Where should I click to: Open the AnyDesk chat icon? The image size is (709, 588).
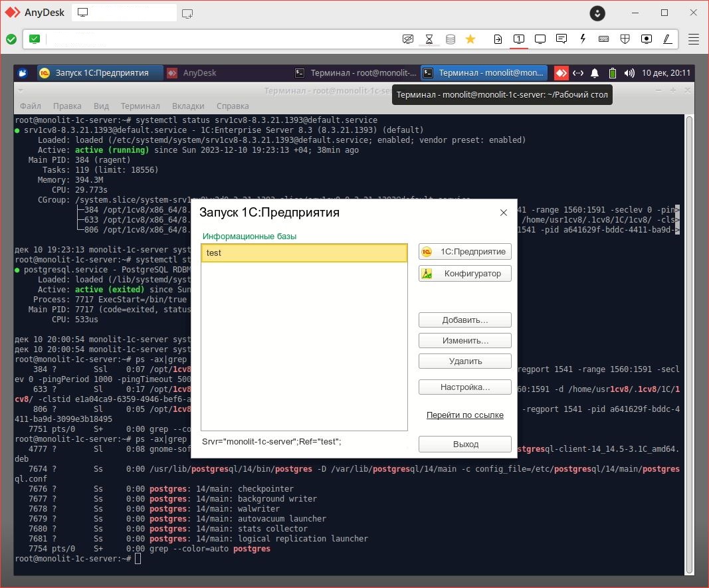click(561, 39)
